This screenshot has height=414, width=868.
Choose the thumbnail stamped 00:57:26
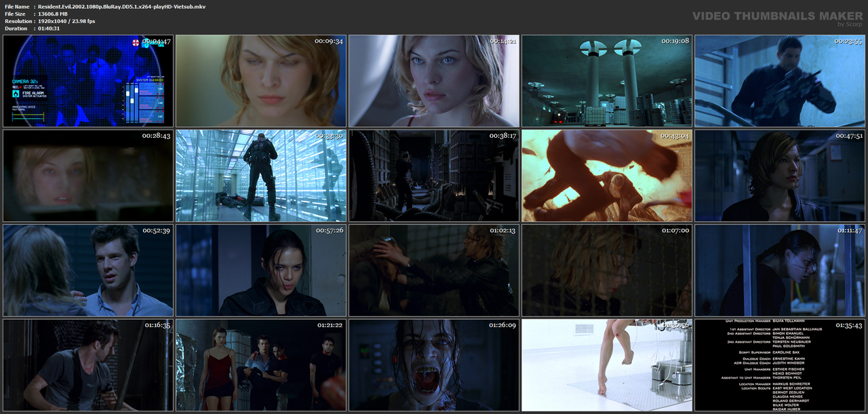click(261, 271)
